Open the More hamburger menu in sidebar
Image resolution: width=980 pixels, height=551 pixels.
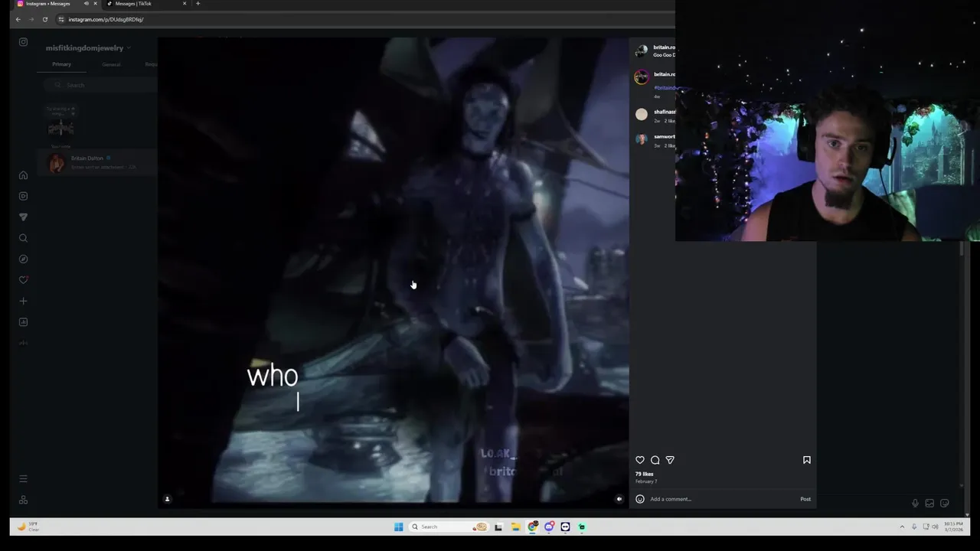coord(24,479)
